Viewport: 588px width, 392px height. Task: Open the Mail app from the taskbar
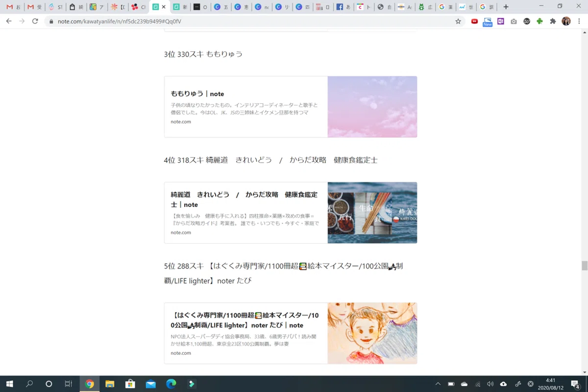(x=150, y=384)
